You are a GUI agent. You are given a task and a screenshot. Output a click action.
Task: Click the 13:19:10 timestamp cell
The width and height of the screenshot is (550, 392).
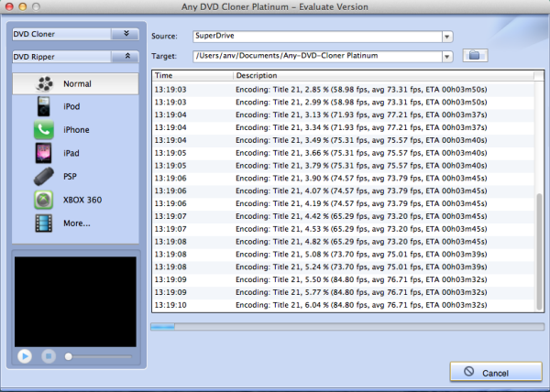point(170,305)
